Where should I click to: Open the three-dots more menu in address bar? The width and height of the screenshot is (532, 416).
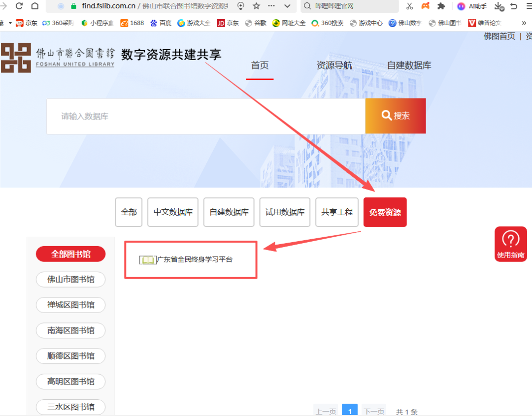point(271,6)
